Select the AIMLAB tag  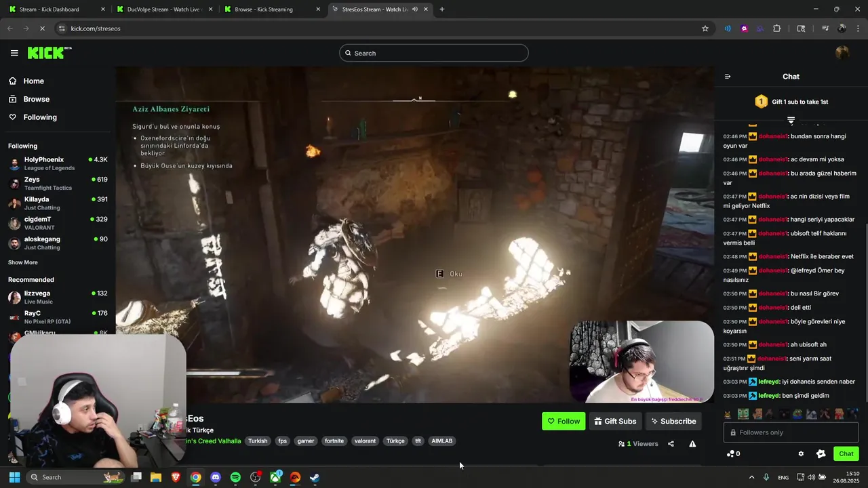pos(442,441)
